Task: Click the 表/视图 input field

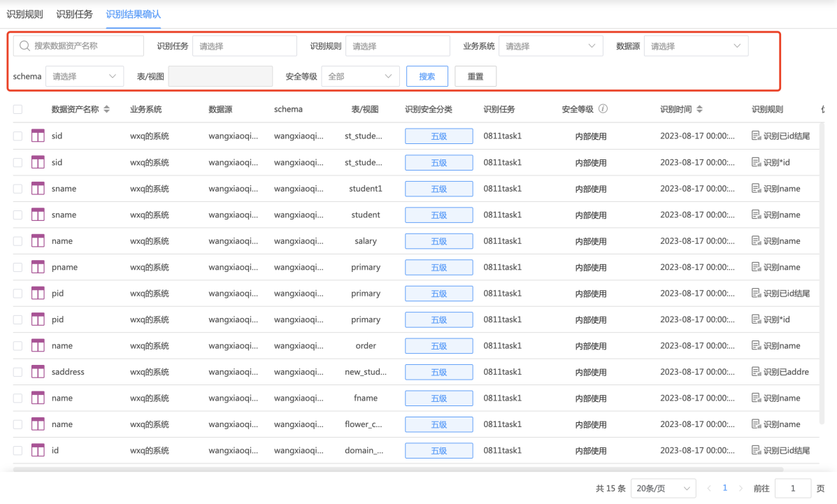Action: [220, 76]
